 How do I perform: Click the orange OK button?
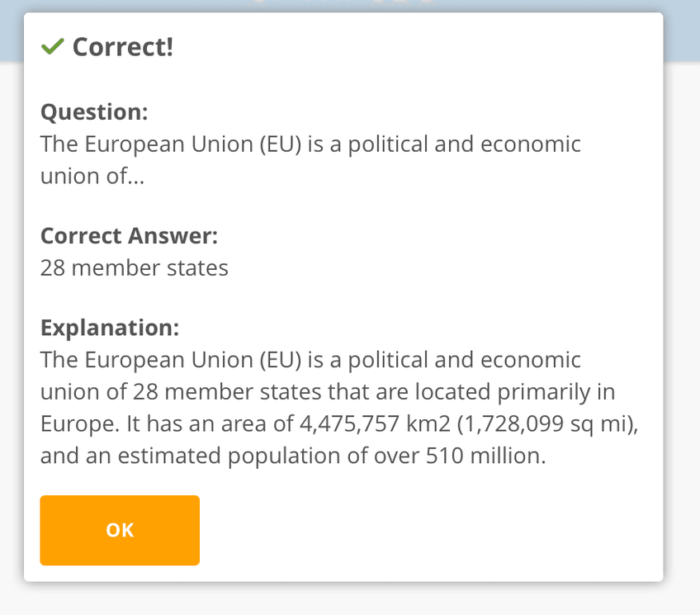[x=120, y=530]
